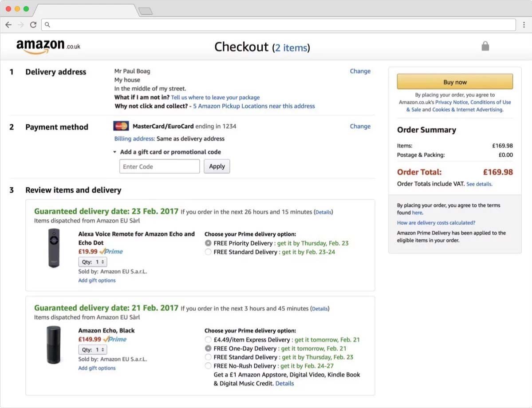Click the browser reload icon
The height and width of the screenshot is (408, 532).
[x=33, y=25]
